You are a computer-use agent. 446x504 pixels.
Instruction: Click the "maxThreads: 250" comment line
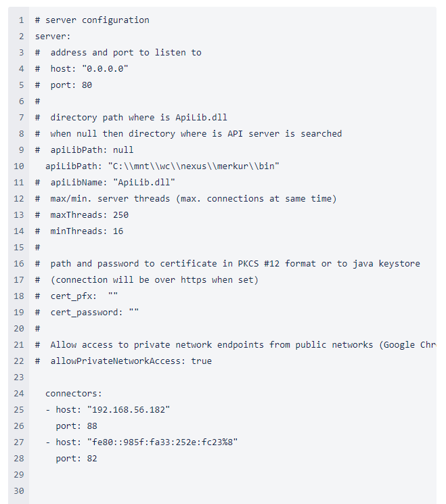click(89, 215)
